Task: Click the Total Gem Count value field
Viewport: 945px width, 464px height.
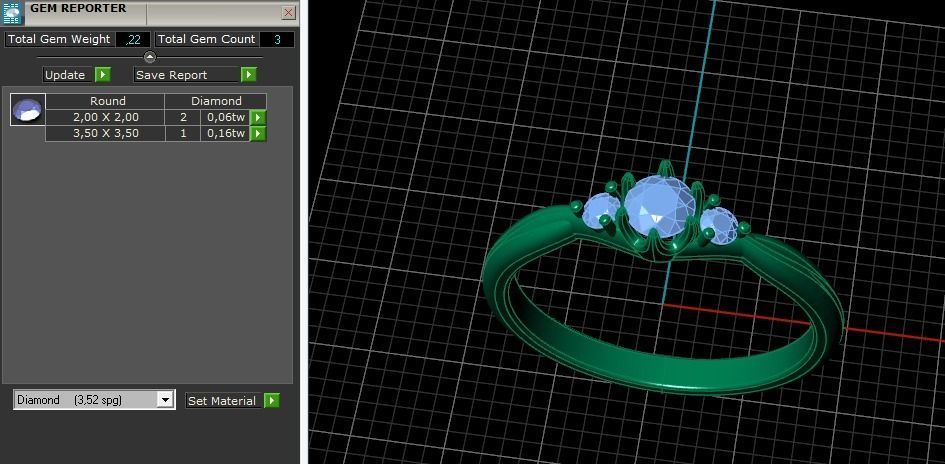Action: pos(277,40)
